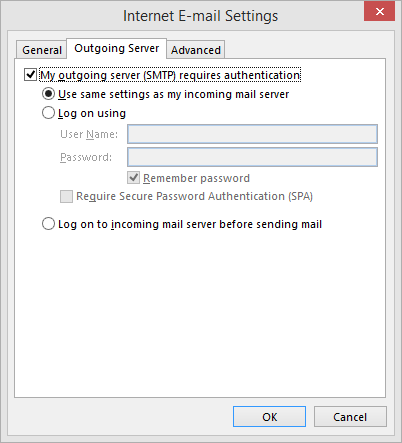The height and width of the screenshot is (443, 402).
Task: Click the Remember password label text
Action: pyautogui.click(x=196, y=178)
